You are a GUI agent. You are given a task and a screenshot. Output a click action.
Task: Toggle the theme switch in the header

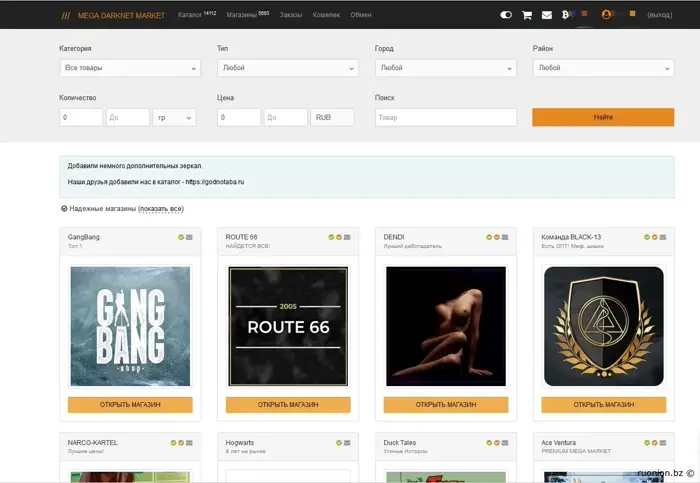tap(506, 15)
